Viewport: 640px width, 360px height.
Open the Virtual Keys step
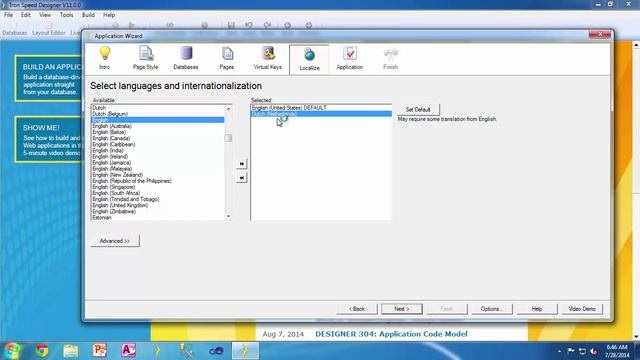click(267, 58)
